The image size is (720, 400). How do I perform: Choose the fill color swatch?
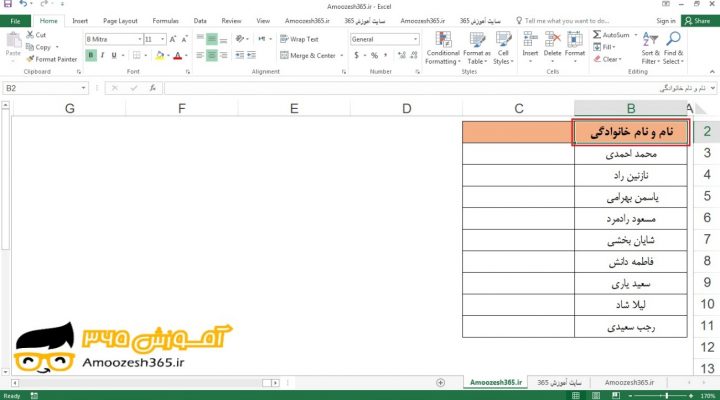pos(159,56)
